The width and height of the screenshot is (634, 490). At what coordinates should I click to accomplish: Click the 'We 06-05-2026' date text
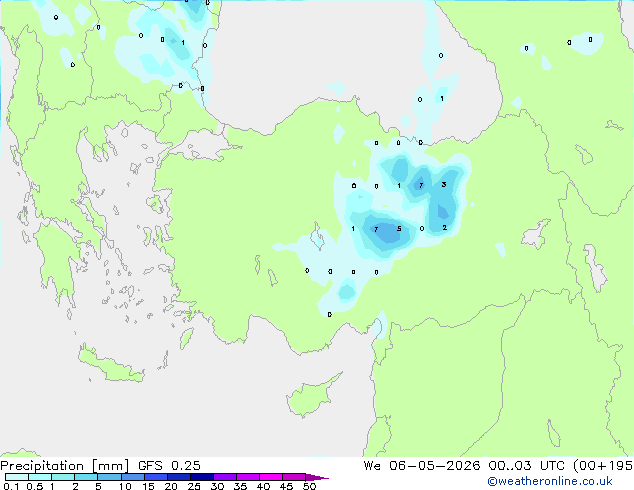point(422,466)
